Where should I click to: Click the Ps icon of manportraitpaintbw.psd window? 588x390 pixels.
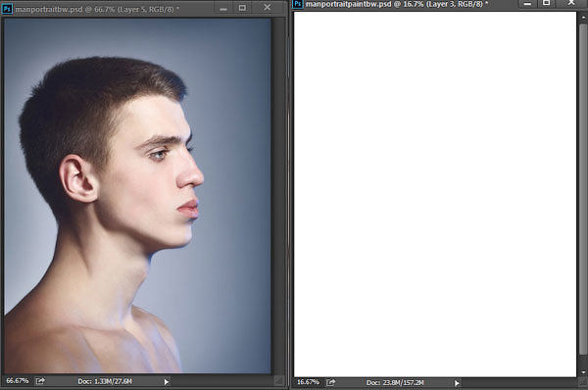(x=298, y=4)
